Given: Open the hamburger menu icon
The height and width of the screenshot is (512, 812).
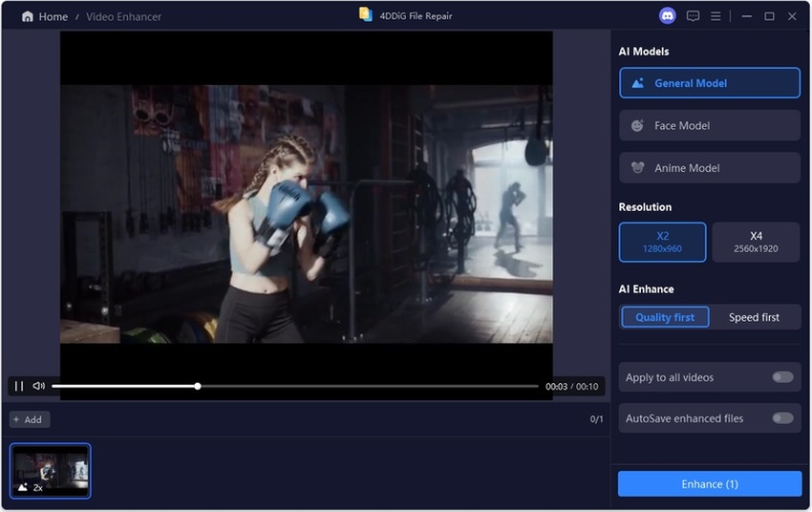Looking at the screenshot, I should 716,16.
